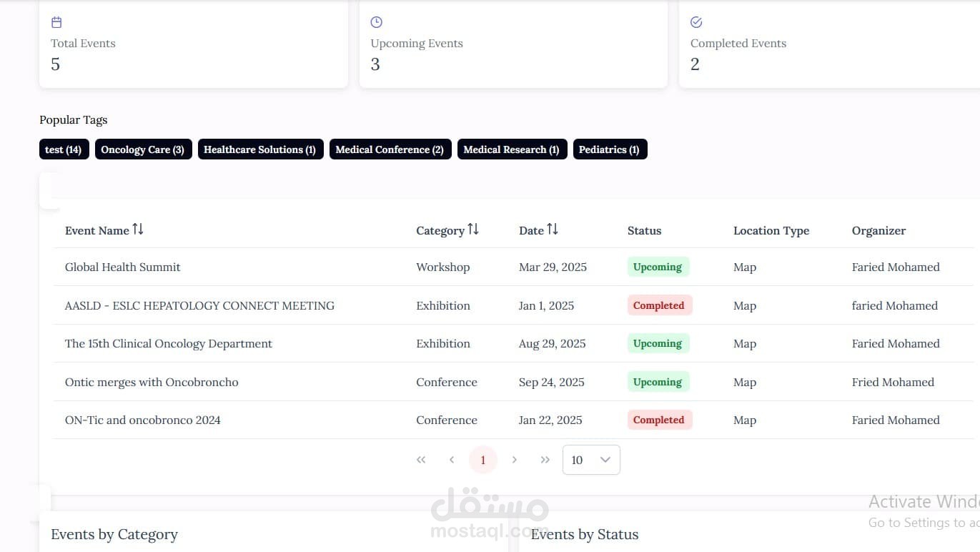The width and height of the screenshot is (980, 552).
Task: Click the checkmark icon above Completed Events
Action: click(696, 23)
